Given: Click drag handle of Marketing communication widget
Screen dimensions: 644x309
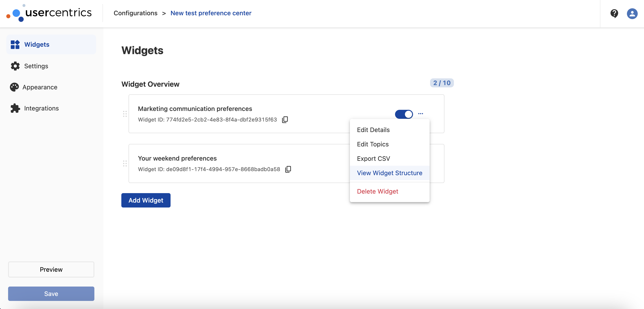Looking at the screenshot, I should pyautogui.click(x=125, y=114).
